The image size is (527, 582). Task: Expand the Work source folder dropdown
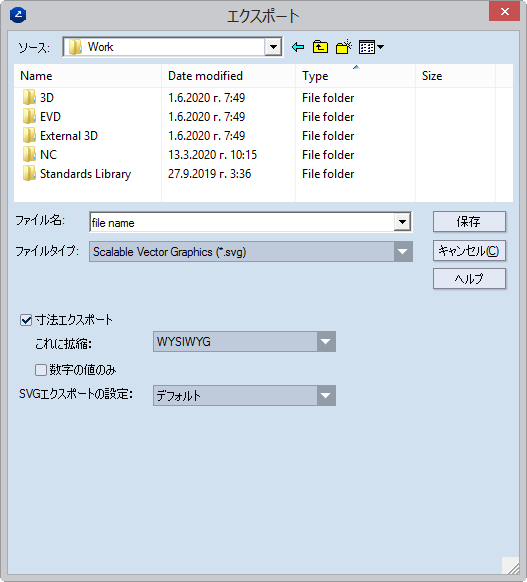[273, 47]
